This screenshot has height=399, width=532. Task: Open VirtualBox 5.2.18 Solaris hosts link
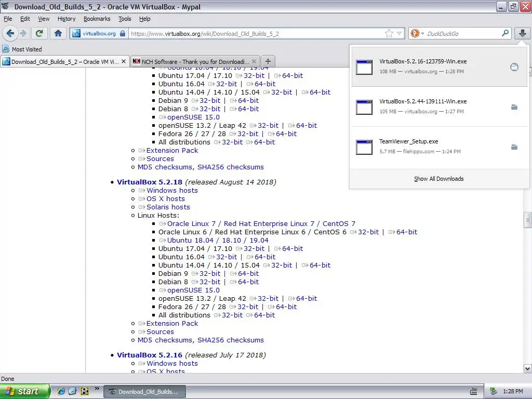tap(168, 207)
